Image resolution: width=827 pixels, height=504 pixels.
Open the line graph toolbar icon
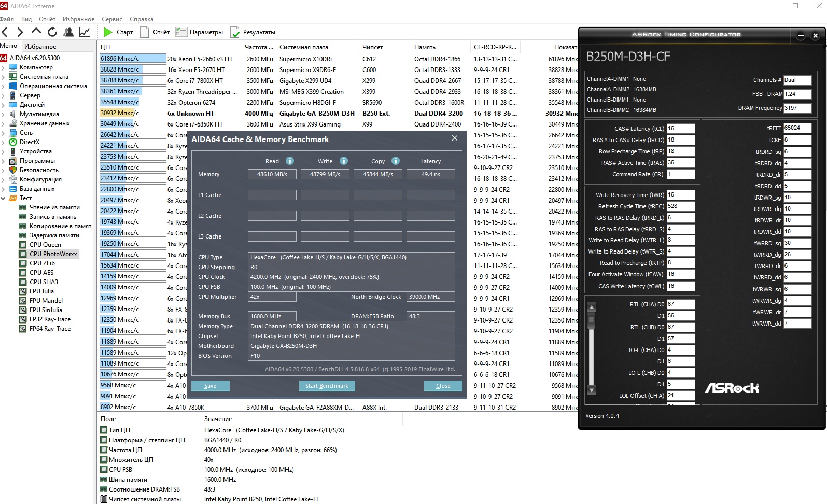click(x=84, y=32)
